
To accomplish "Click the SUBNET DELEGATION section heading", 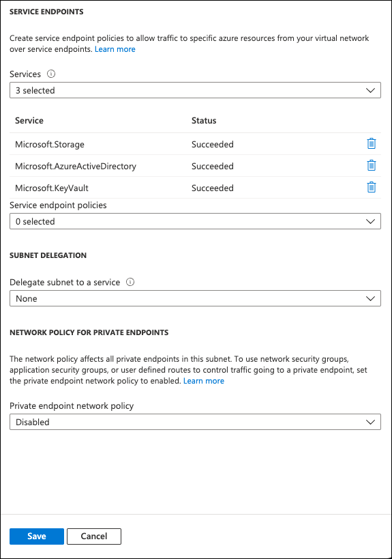I will [48, 255].
